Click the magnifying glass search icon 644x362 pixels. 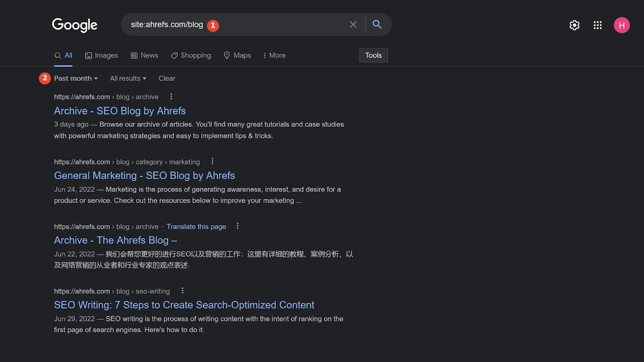(377, 25)
